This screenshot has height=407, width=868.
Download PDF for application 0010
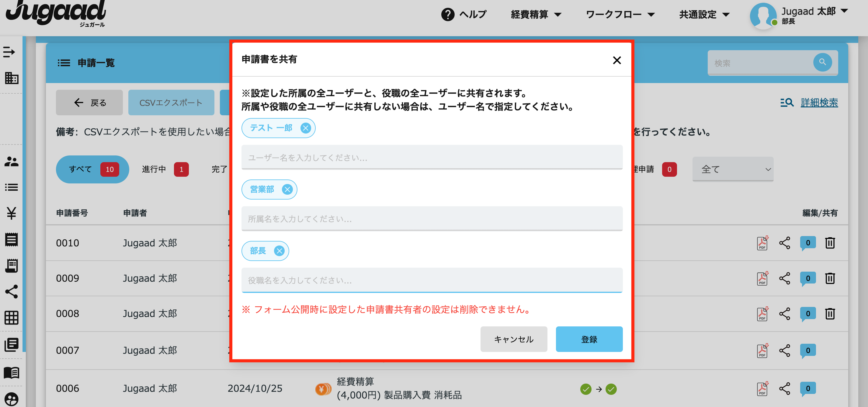(x=762, y=242)
